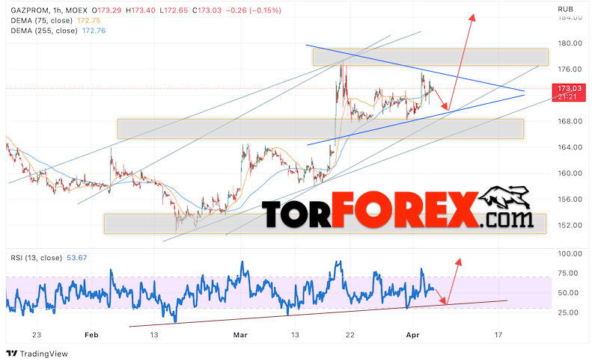Click the RSI (13, close) indicator label
The height and width of the screenshot is (364, 595).
coord(37,258)
